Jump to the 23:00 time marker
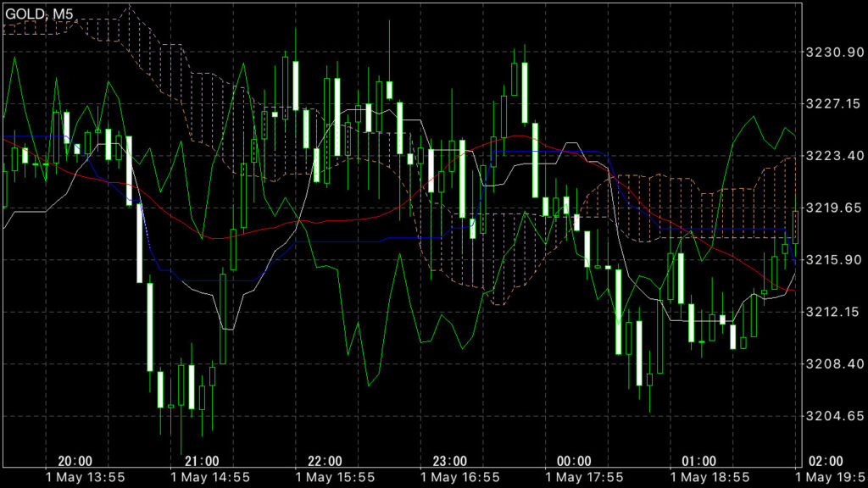The image size is (868, 488). [x=449, y=461]
